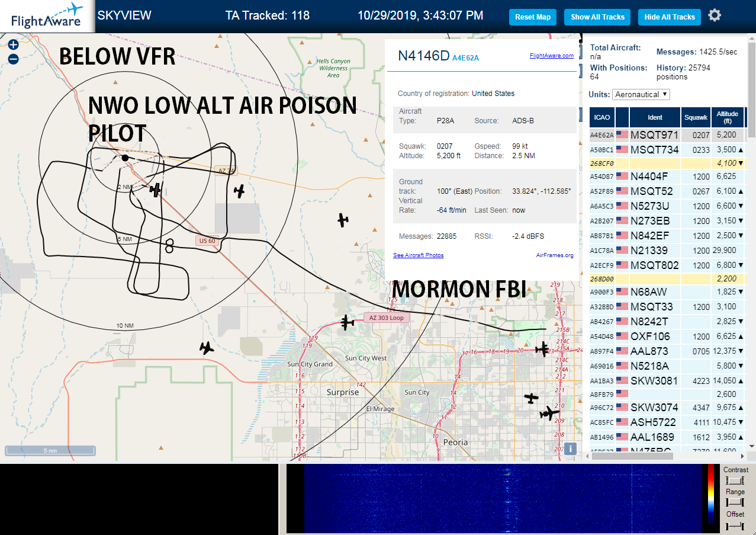The height and width of the screenshot is (535, 756).
Task: Select the ASH5722 table row
Action: tap(667, 422)
